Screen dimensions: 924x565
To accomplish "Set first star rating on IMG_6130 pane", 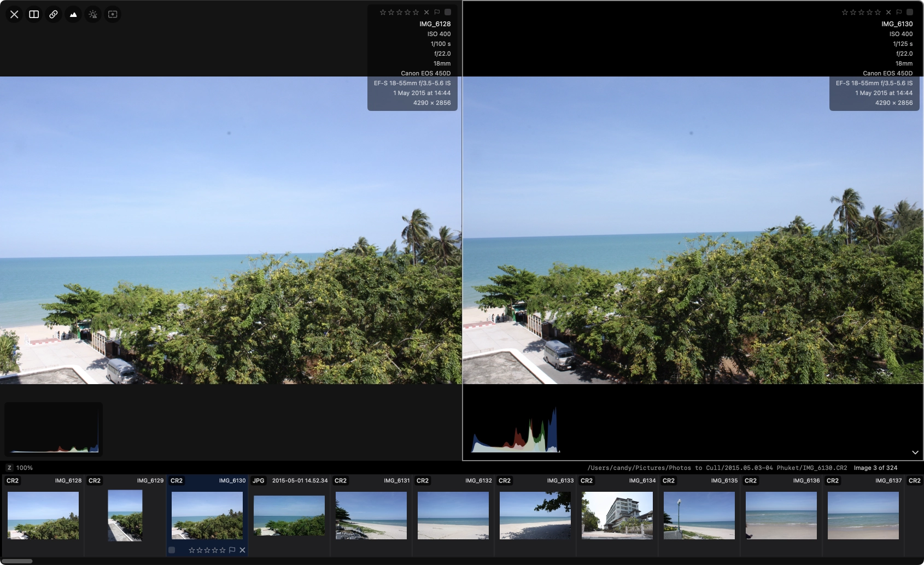I will click(x=845, y=12).
